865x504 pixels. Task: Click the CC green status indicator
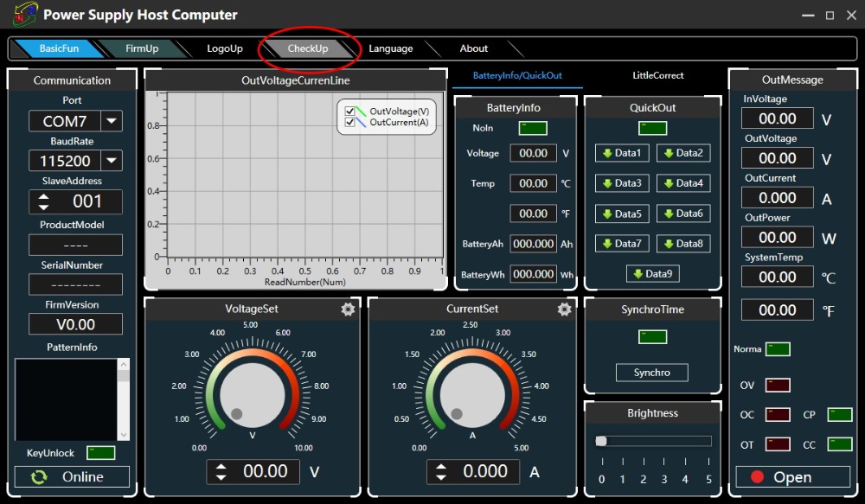[840, 444]
